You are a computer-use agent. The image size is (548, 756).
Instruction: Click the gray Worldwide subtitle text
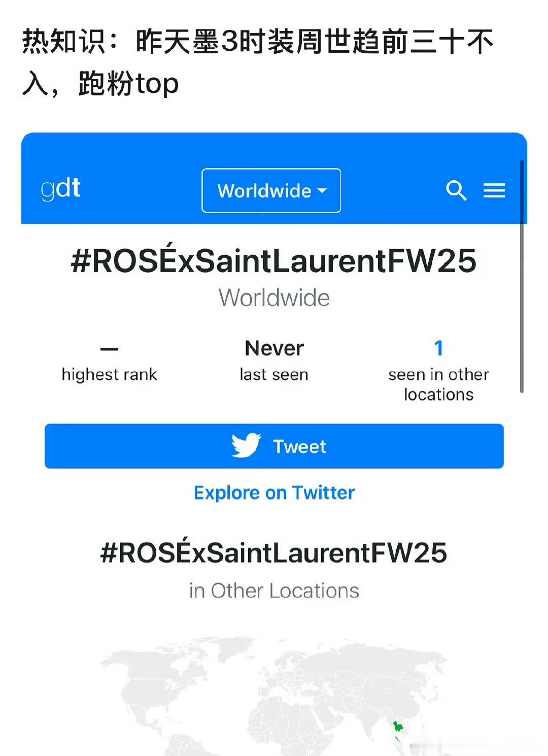click(x=274, y=298)
